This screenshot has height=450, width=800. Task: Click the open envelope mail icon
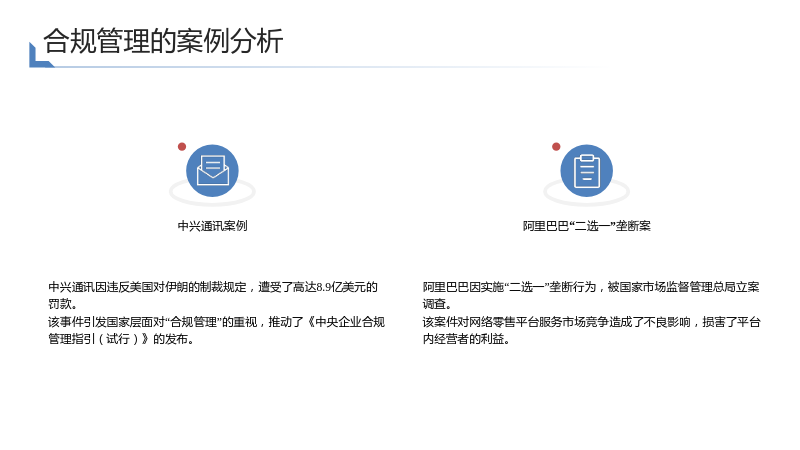click(x=212, y=170)
